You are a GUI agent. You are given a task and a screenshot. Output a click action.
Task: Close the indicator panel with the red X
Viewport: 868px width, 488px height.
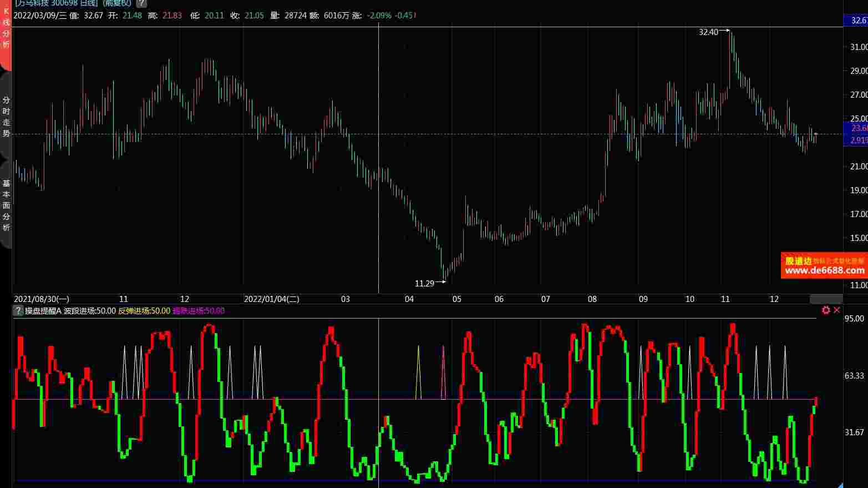(x=837, y=310)
